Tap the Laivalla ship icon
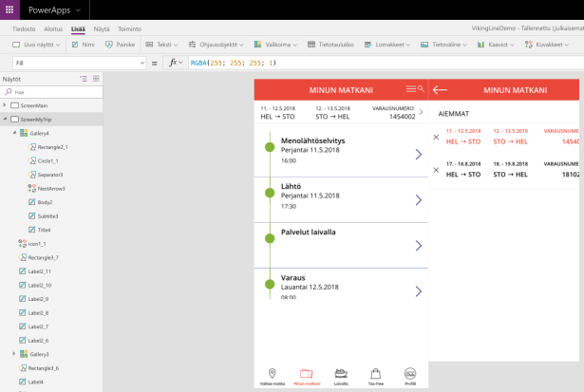 (x=341, y=373)
